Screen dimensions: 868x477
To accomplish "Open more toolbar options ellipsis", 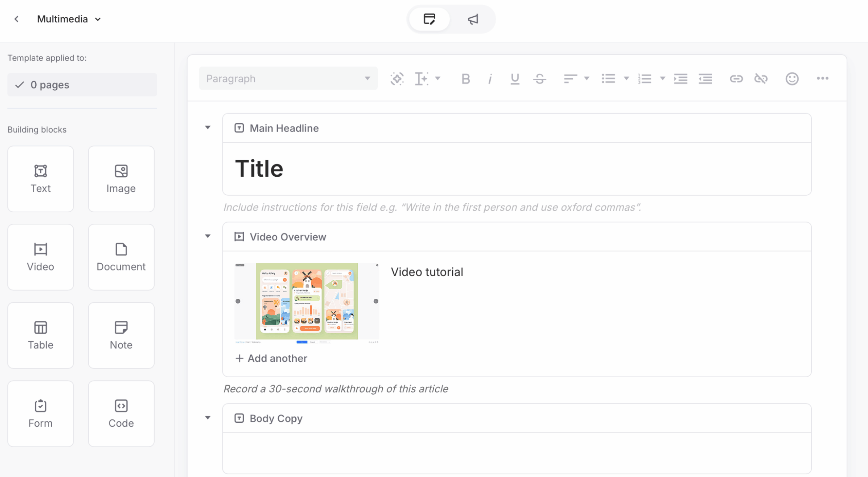I will 823,78.
